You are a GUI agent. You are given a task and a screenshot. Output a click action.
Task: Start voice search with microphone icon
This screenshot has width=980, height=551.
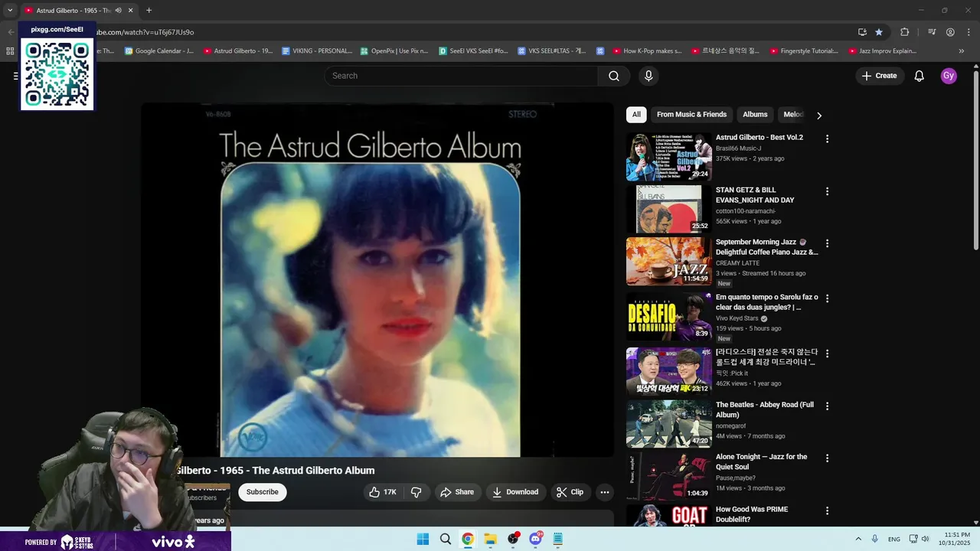(x=648, y=76)
